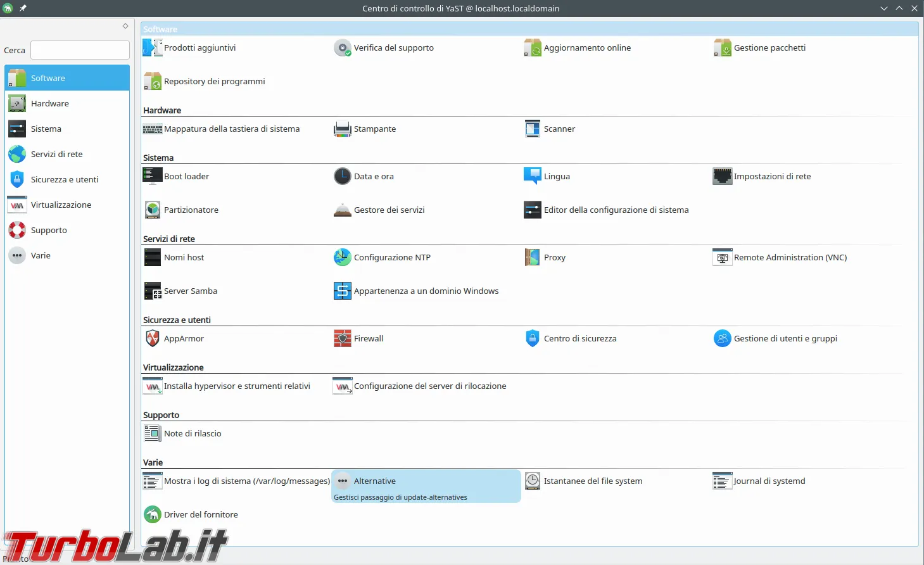924x565 pixels.
Task: Open Installa hypervisor e strumenti relativi
Action: [x=227, y=386]
